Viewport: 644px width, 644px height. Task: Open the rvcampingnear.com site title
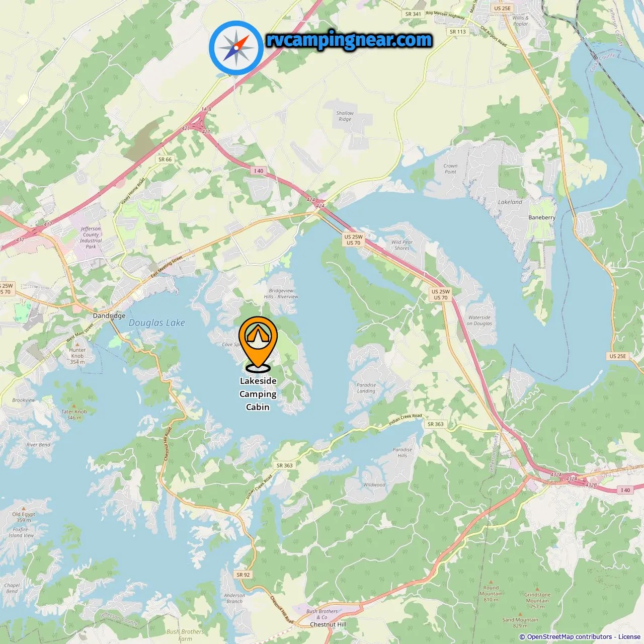pos(349,40)
